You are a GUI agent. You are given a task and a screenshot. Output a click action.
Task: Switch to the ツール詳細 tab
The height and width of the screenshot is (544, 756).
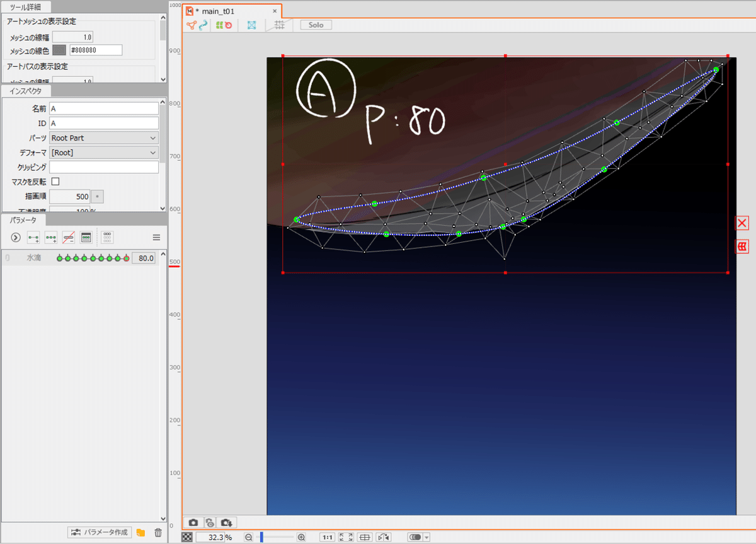[25, 6]
